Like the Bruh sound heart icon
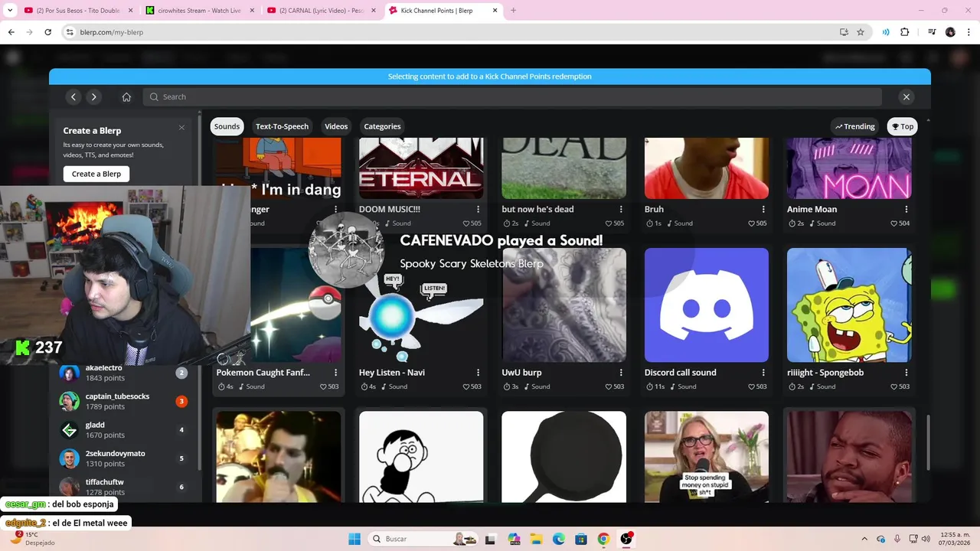 tap(751, 223)
